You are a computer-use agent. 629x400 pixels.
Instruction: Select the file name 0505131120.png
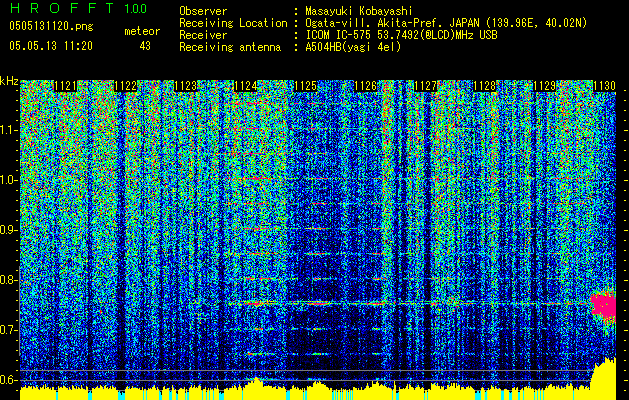click(51, 26)
